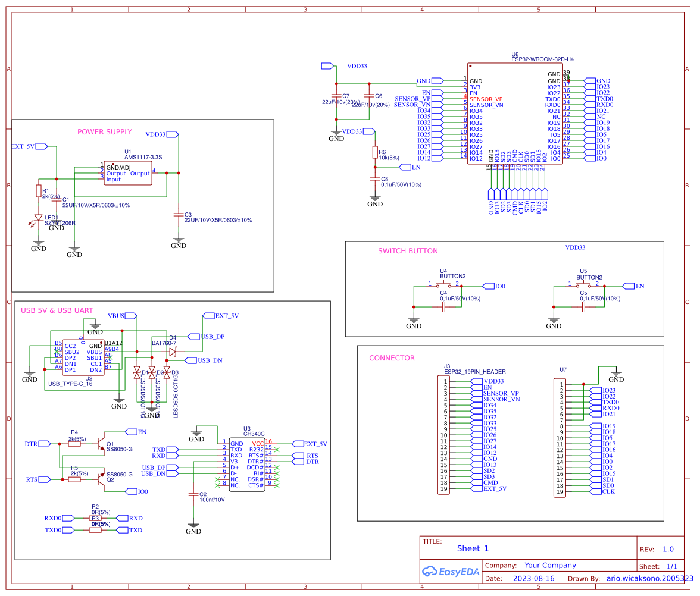This screenshot has height=596, width=700.
Task: Click the "USB_TYPE-C_16" part name label
Action: click(70, 384)
